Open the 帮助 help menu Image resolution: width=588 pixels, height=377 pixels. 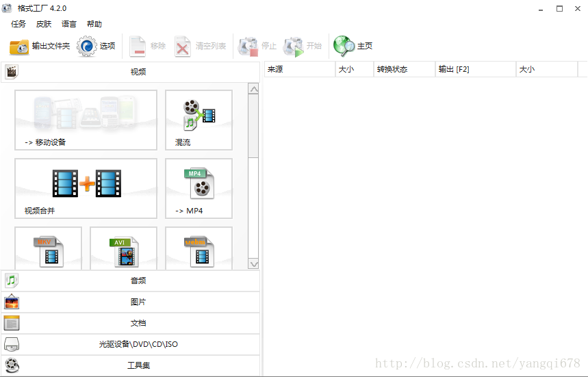[x=94, y=24]
